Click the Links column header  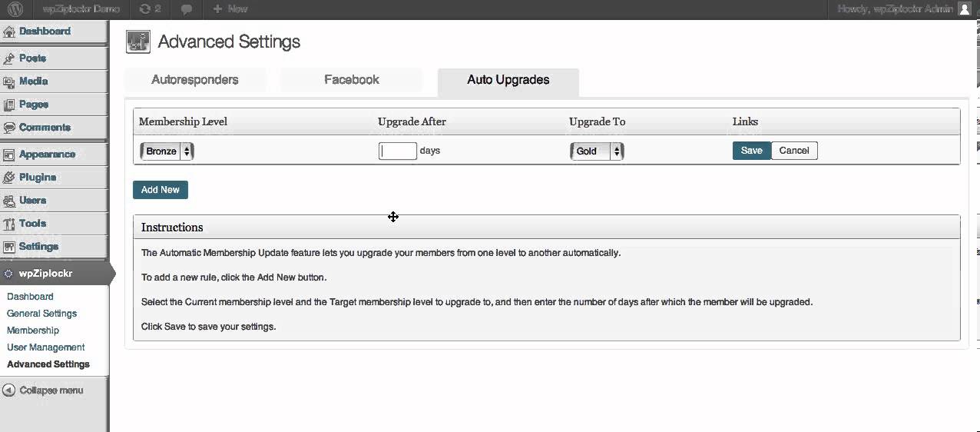(x=745, y=121)
